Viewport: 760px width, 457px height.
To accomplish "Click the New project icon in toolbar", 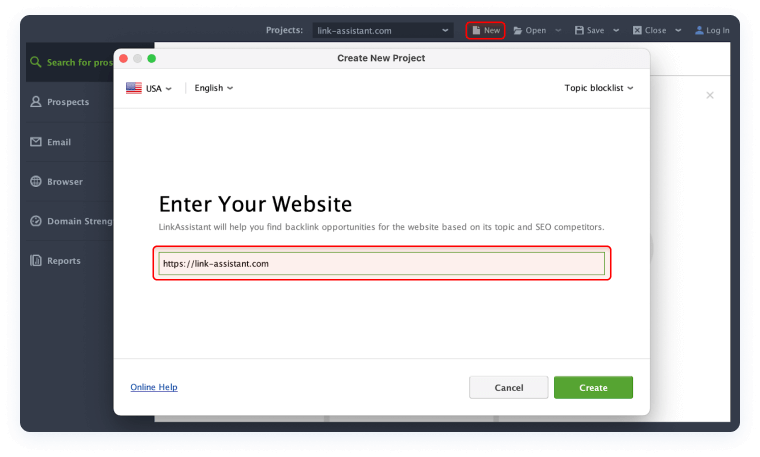I will coord(476,31).
